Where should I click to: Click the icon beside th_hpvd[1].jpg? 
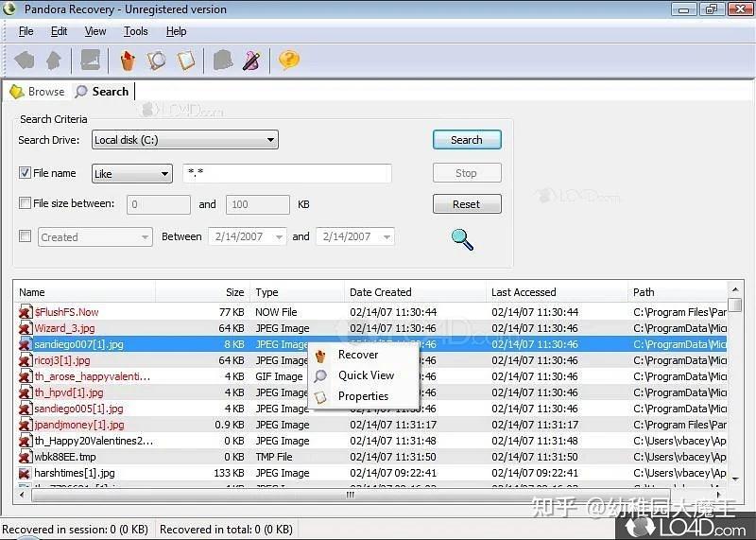point(26,392)
